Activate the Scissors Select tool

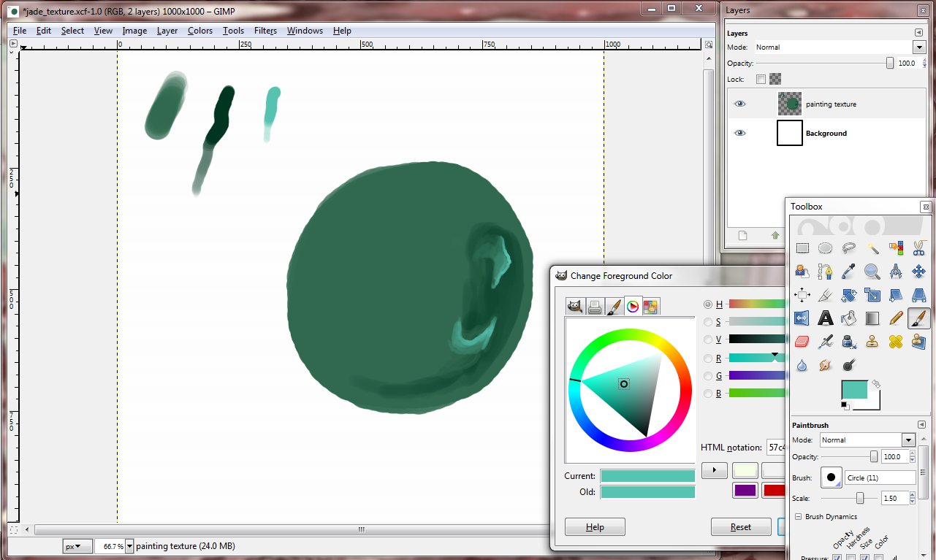pos(918,248)
